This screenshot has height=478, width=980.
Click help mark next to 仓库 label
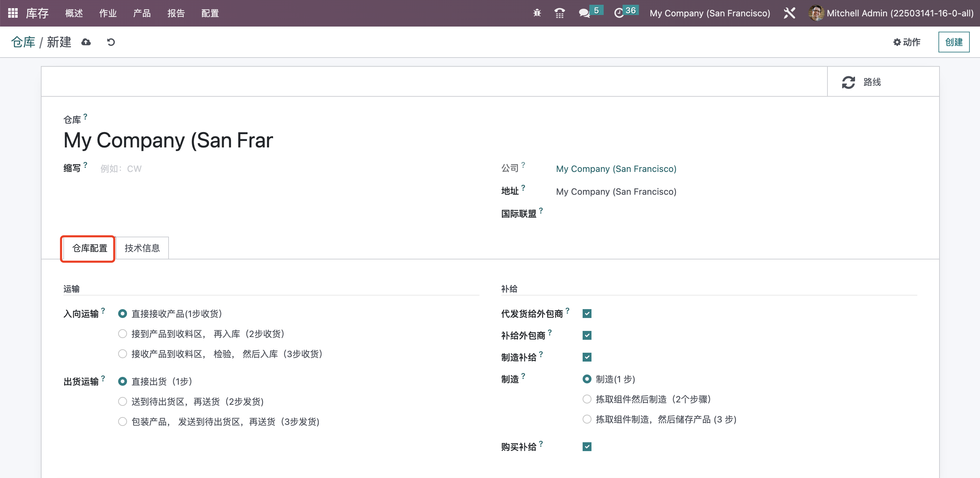85,117
